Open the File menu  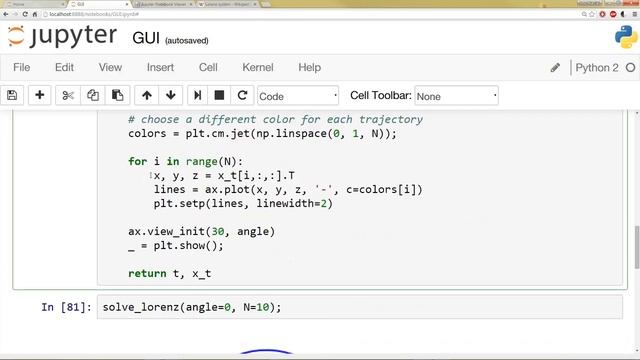22,68
